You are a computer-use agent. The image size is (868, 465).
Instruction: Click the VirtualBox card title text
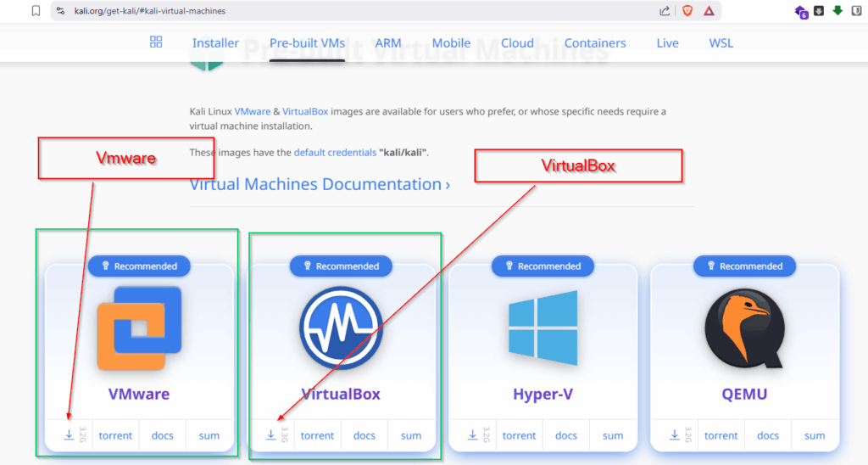click(341, 394)
